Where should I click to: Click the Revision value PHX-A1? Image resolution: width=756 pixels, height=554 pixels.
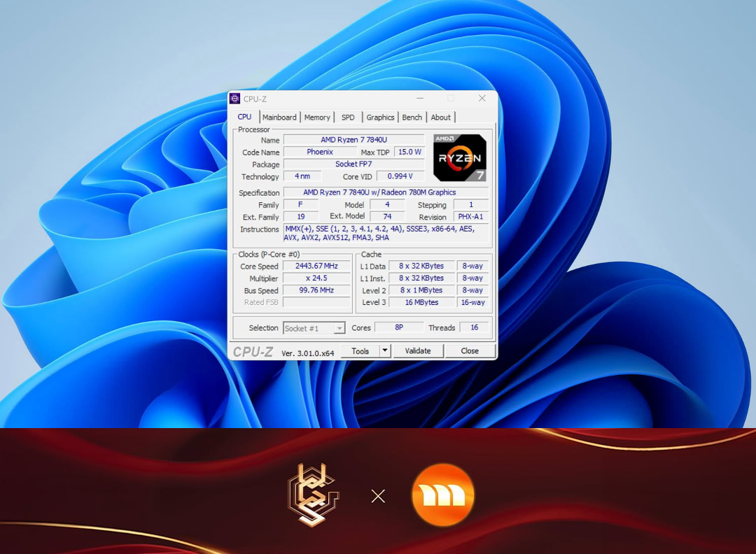(x=471, y=217)
